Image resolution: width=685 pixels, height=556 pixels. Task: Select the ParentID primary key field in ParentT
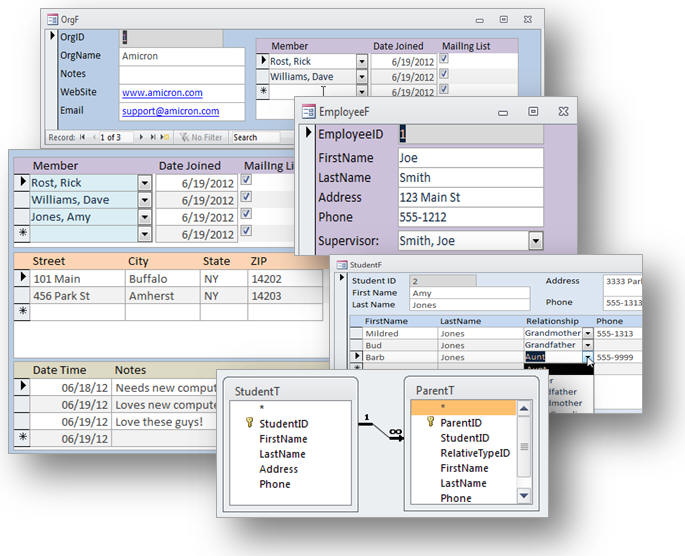tap(461, 423)
